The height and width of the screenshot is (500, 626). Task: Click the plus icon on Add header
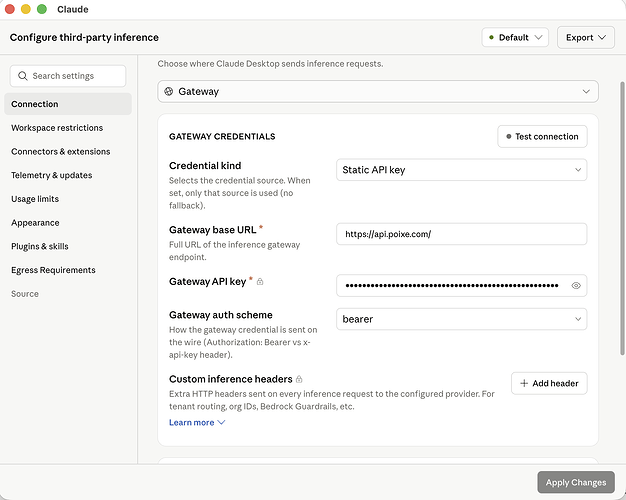point(524,383)
